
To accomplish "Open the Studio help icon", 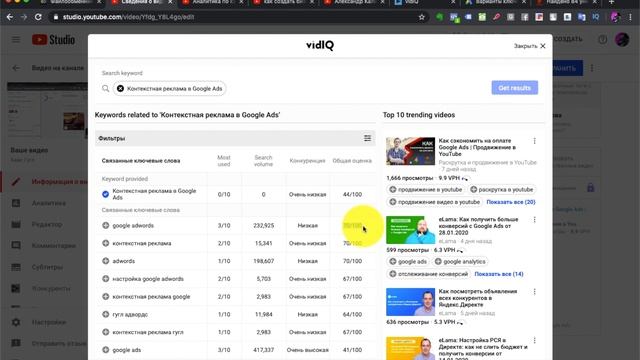I will 602,40.
